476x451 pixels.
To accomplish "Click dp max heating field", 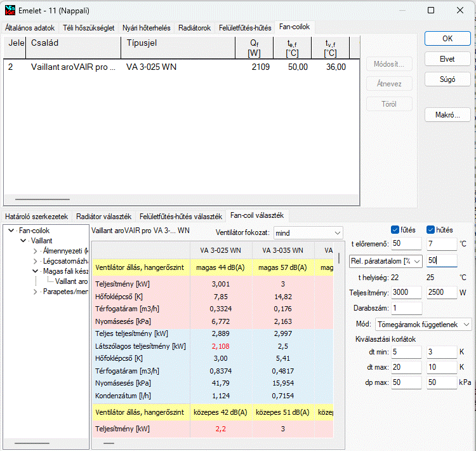I will pos(406,382).
